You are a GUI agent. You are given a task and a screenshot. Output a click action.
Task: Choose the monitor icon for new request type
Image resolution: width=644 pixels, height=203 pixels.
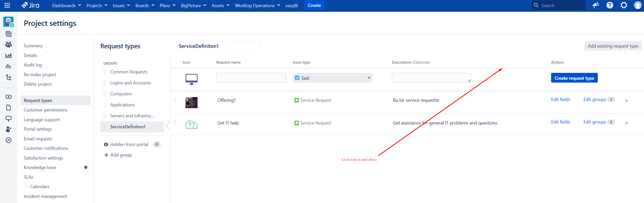(191, 79)
